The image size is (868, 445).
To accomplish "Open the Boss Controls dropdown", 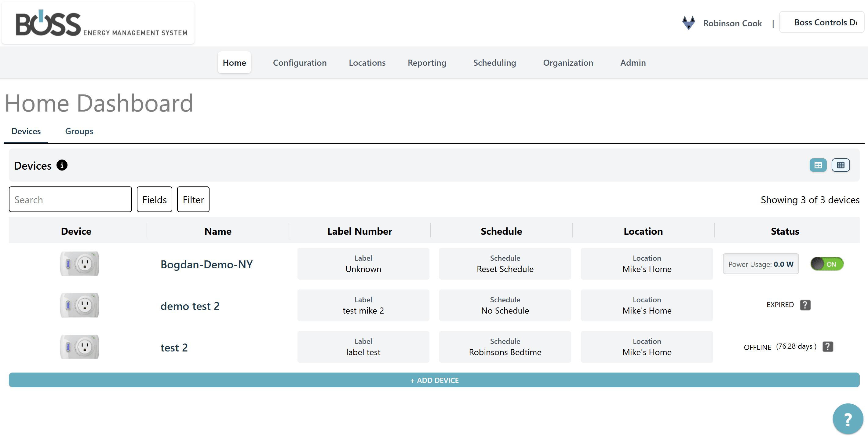I will 822,22.
